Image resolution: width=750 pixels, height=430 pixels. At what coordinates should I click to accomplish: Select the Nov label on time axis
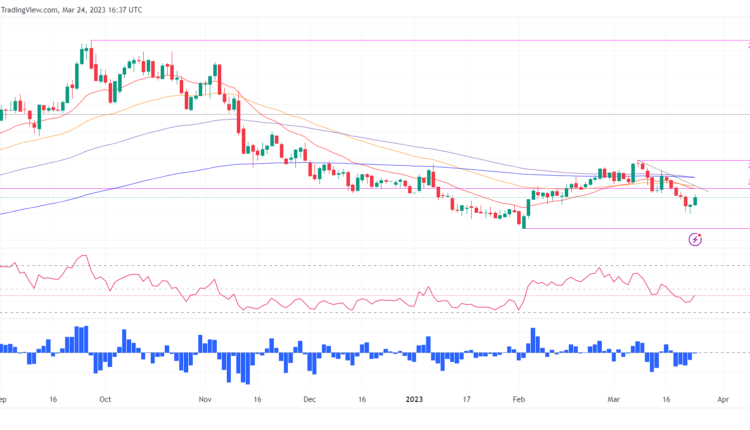(x=205, y=398)
